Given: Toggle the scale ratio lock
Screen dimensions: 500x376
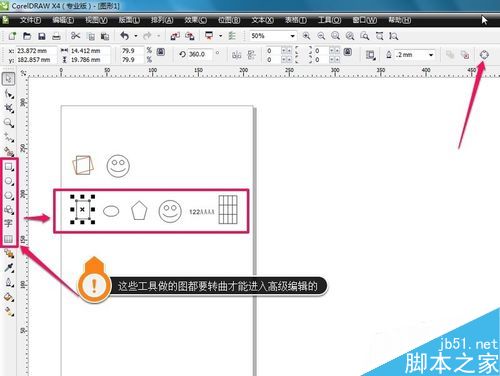Looking at the screenshot, I should (x=161, y=52).
